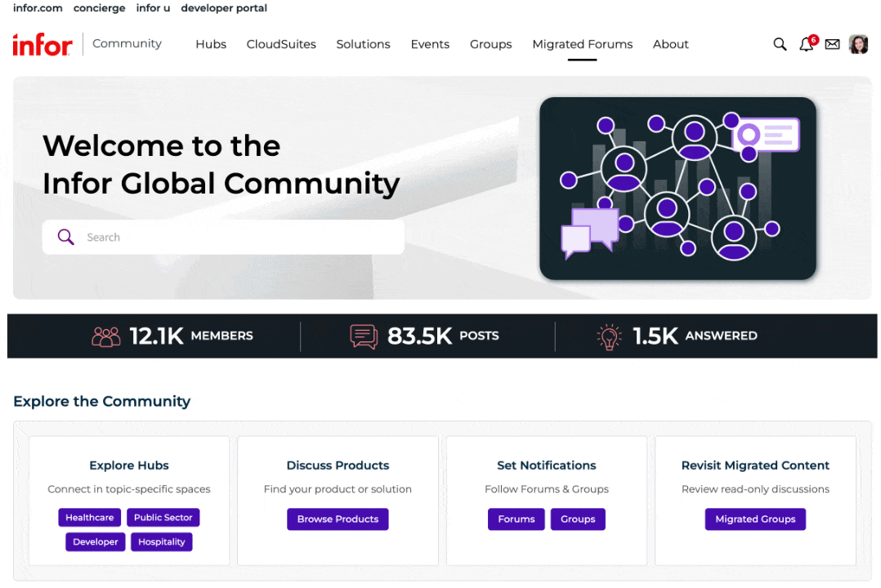
Task: Open the Forums notification button
Action: [x=516, y=519]
